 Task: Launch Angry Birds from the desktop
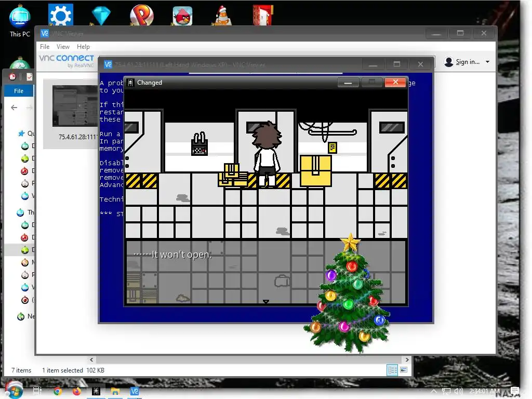182,16
